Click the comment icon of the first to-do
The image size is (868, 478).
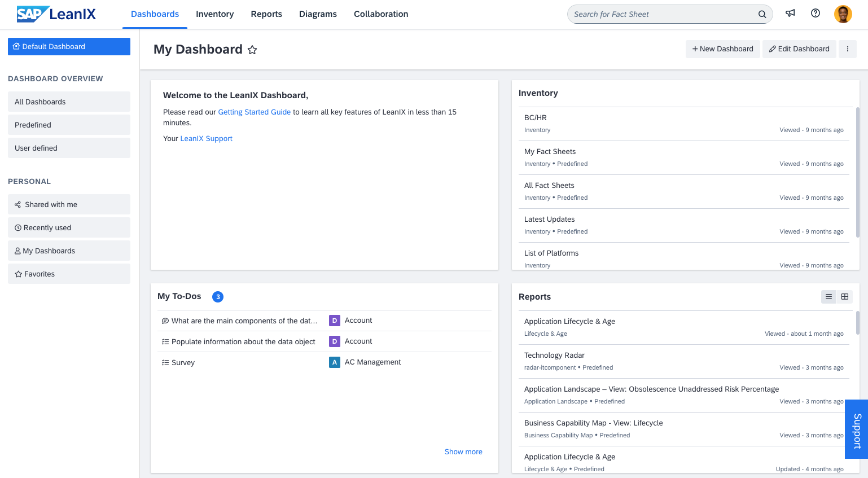165,321
